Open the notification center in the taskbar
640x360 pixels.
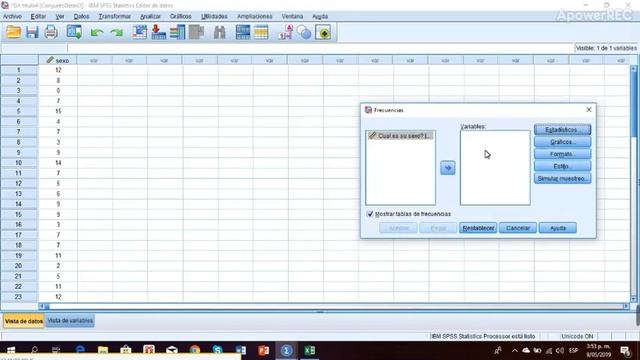625,351
